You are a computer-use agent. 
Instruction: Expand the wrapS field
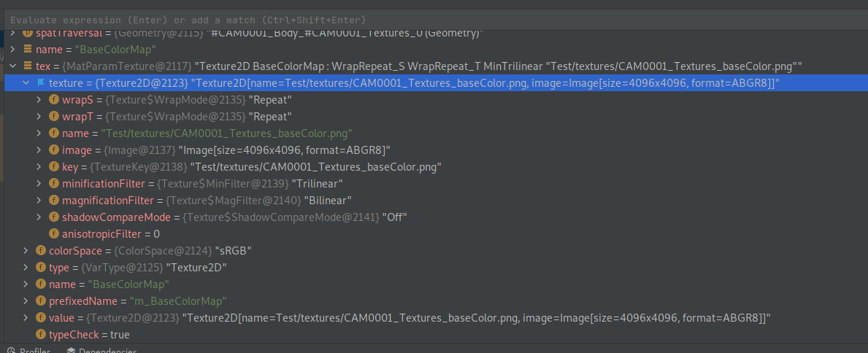click(39, 100)
